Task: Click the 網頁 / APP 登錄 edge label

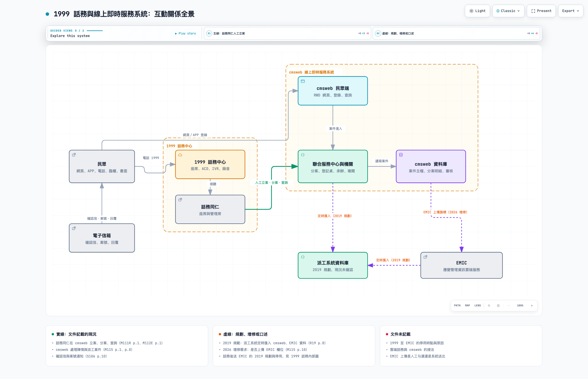Action: pyautogui.click(x=195, y=135)
